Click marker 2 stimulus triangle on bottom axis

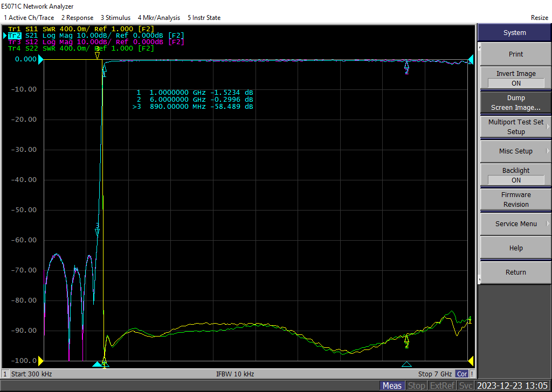coord(407,364)
